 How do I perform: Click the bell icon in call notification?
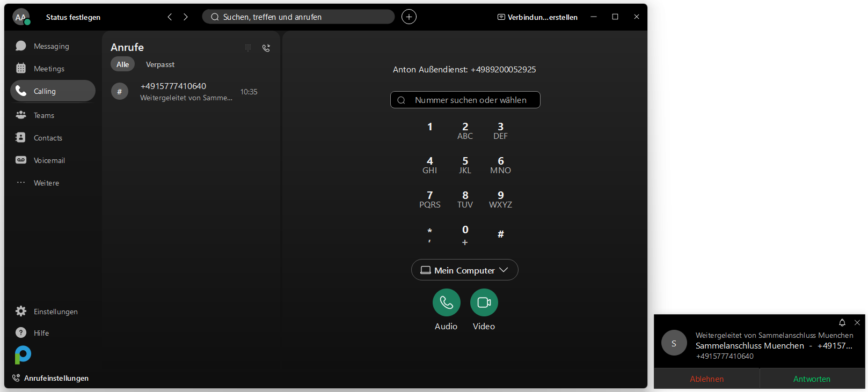click(842, 323)
